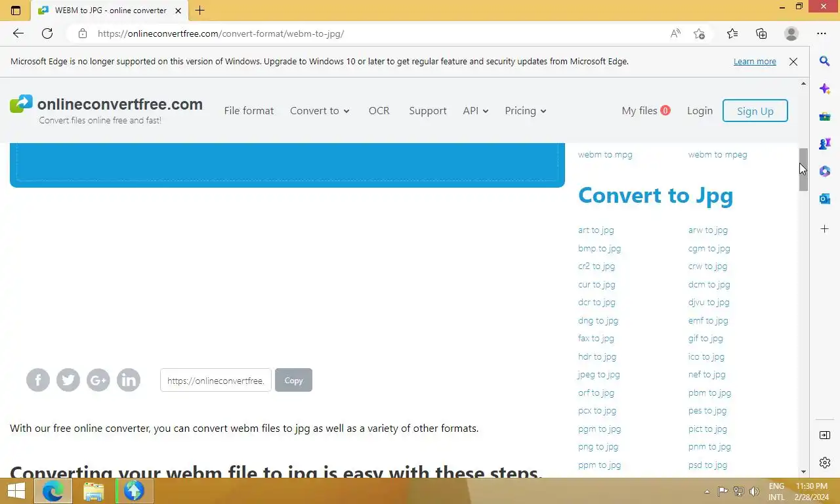The image size is (840, 504).
Task: Expand the API dropdown
Action: tap(475, 111)
